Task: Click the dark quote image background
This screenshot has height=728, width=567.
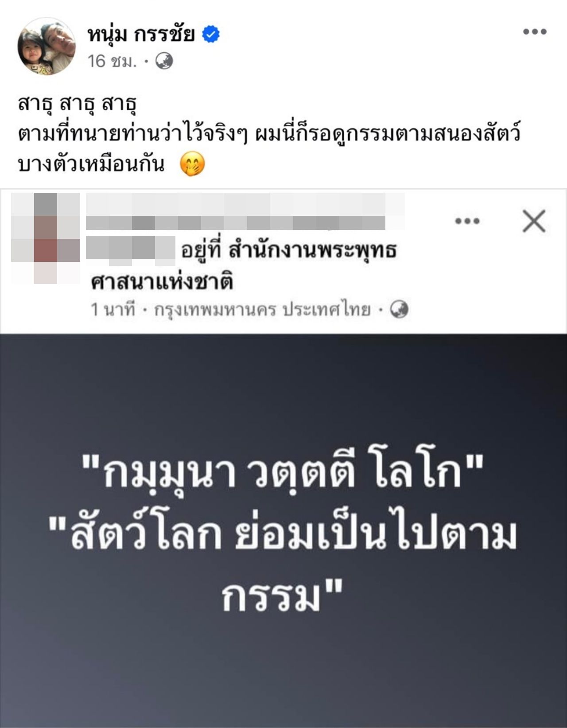Action: click(x=283, y=665)
